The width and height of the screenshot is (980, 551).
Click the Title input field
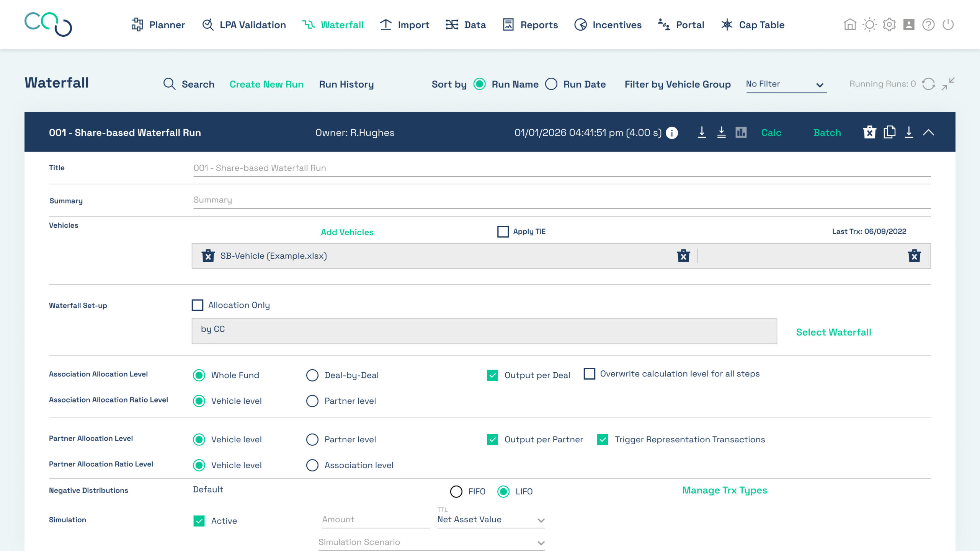pyautogui.click(x=562, y=168)
